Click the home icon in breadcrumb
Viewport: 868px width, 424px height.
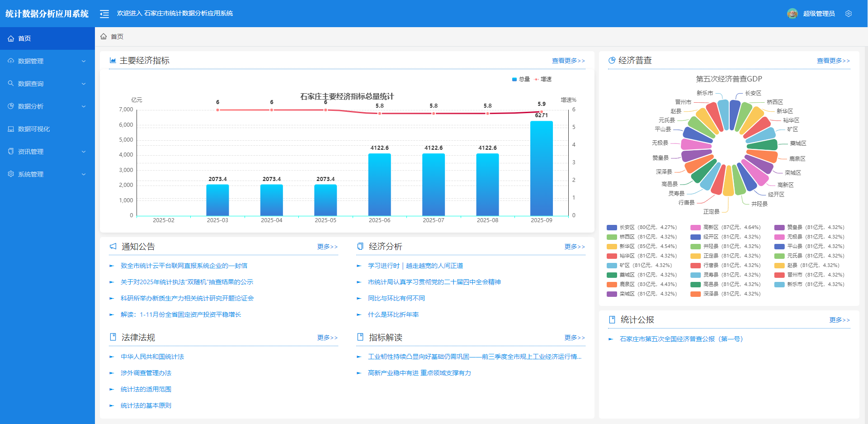(104, 36)
